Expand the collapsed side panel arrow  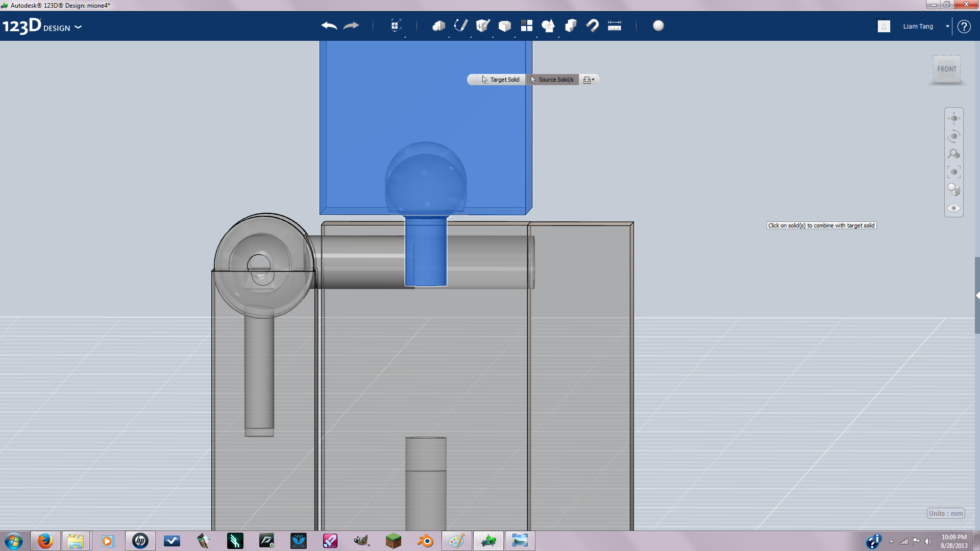pos(977,295)
